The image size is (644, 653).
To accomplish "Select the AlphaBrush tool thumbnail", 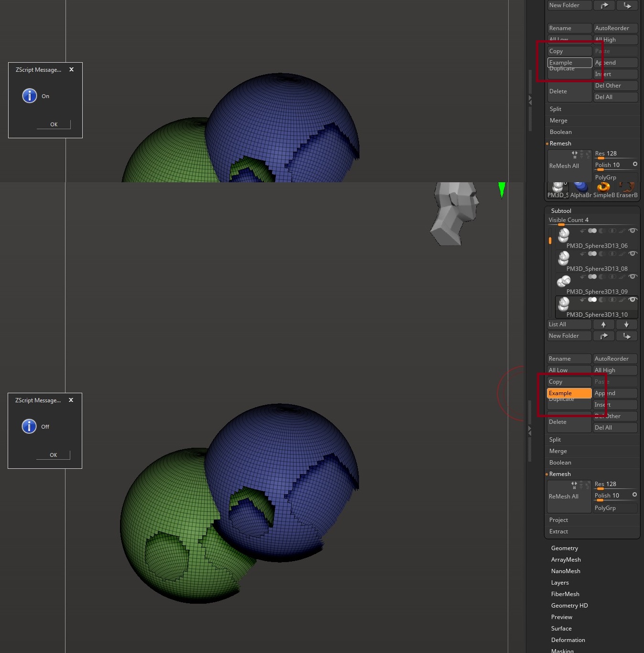I will [x=580, y=189].
